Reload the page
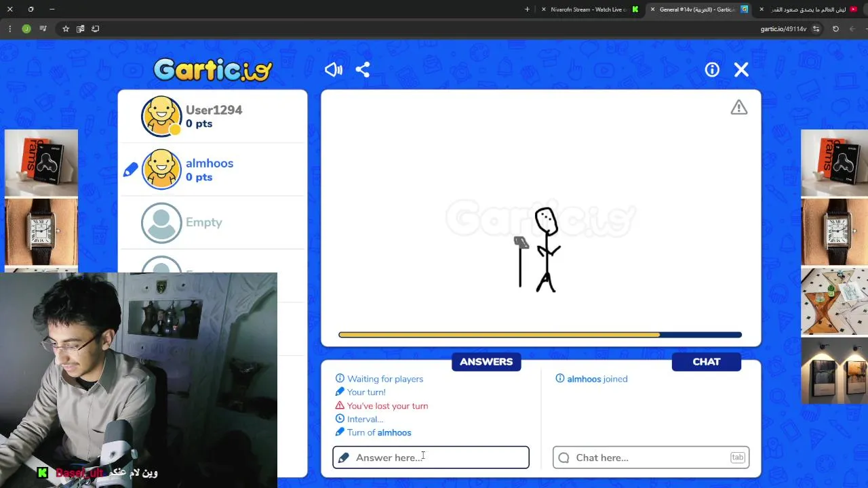 coord(835,29)
